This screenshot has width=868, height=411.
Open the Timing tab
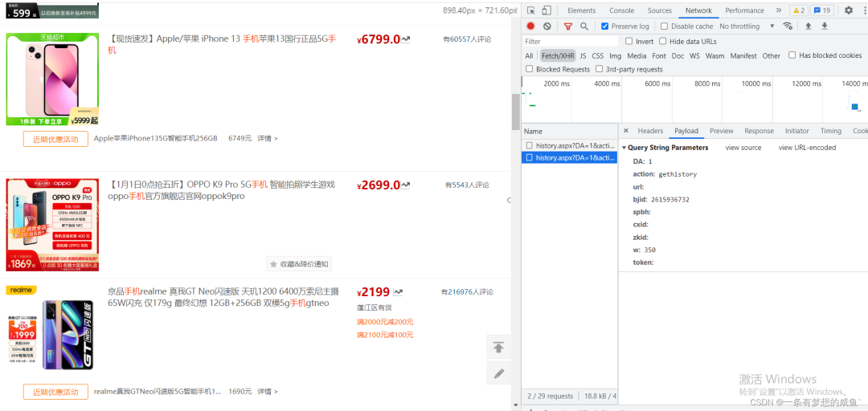click(x=830, y=131)
